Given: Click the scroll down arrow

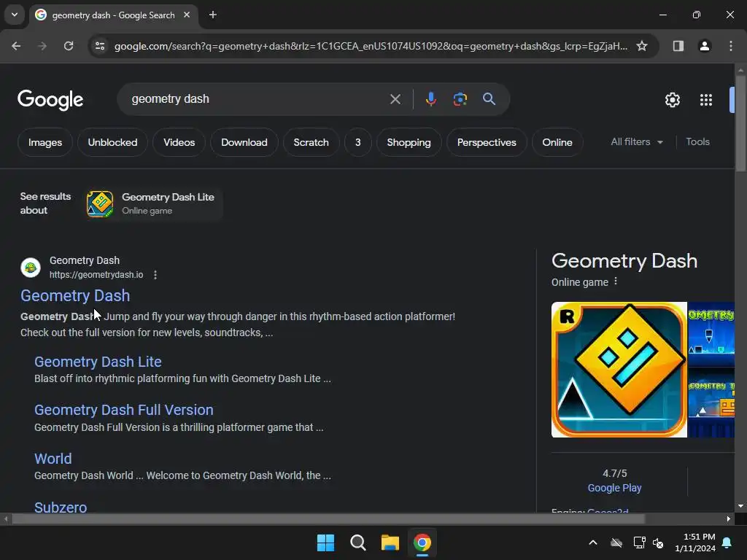Looking at the screenshot, I should (740, 506).
